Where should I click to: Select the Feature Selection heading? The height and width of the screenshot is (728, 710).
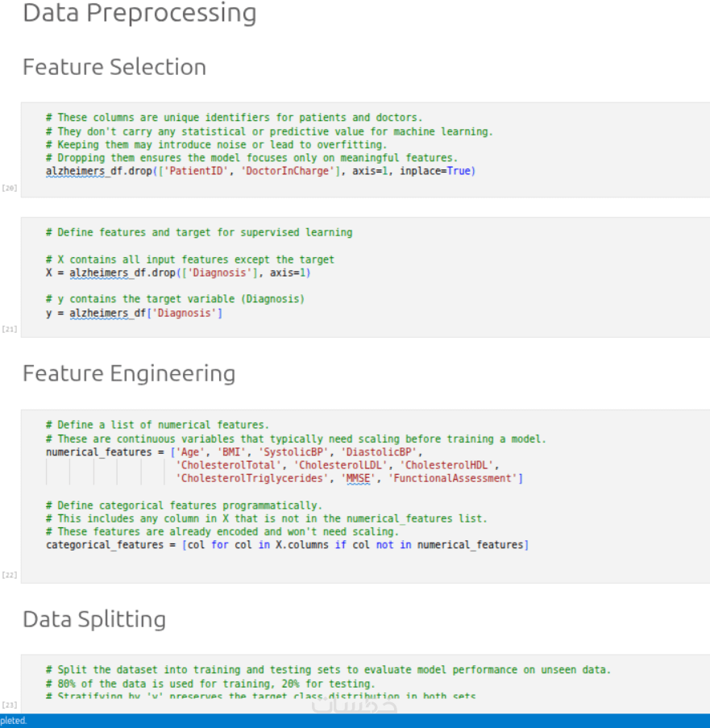[114, 67]
